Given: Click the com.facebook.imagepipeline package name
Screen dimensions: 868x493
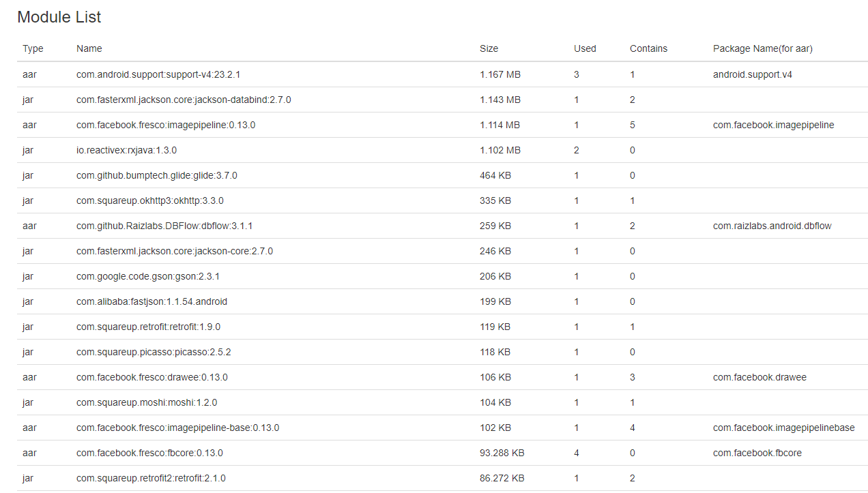Looking at the screenshot, I should pos(774,125).
